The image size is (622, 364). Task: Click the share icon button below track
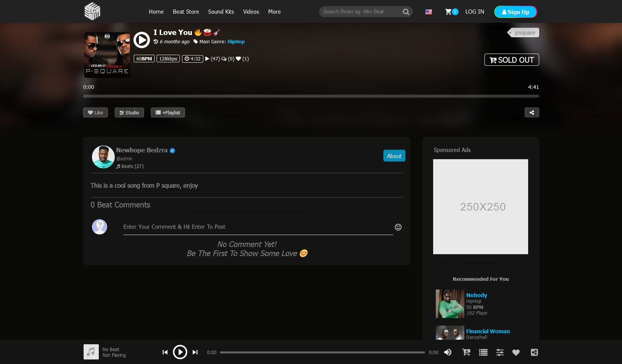(532, 112)
